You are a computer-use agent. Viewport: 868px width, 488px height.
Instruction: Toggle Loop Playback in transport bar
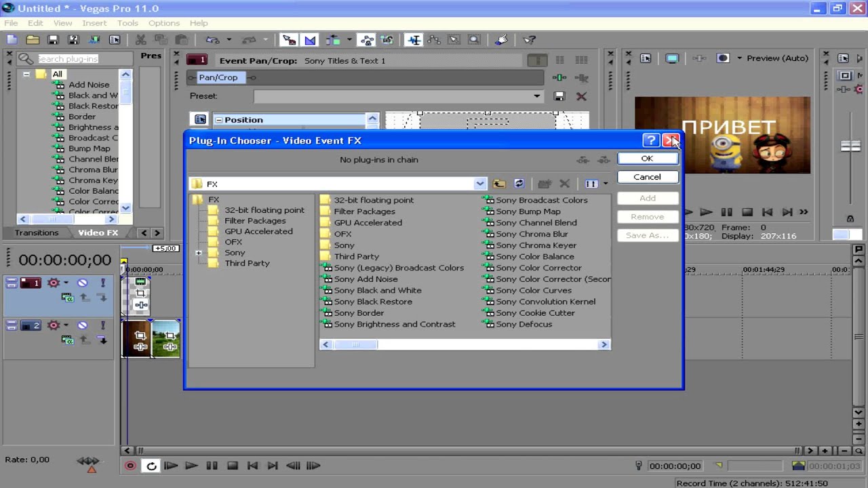point(151,466)
